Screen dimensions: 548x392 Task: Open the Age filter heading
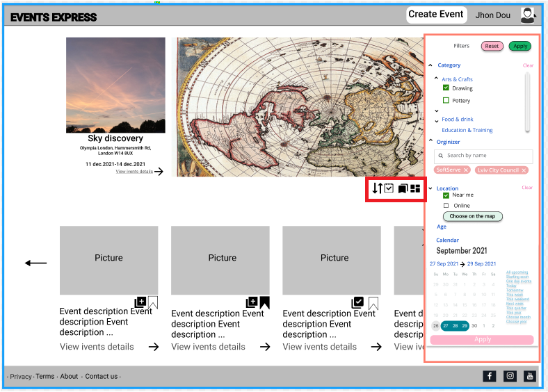coord(442,227)
